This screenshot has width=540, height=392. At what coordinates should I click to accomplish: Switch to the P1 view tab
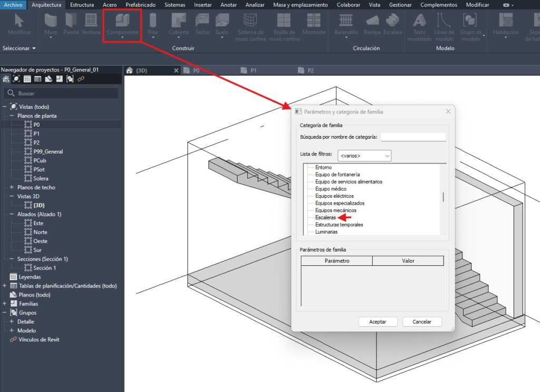(x=253, y=70)
